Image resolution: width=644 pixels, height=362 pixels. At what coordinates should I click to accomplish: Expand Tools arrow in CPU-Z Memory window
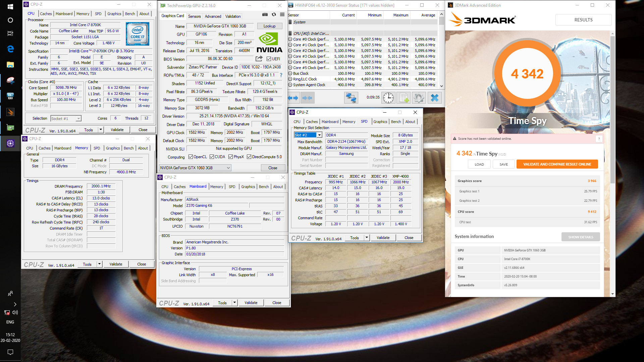99,264
